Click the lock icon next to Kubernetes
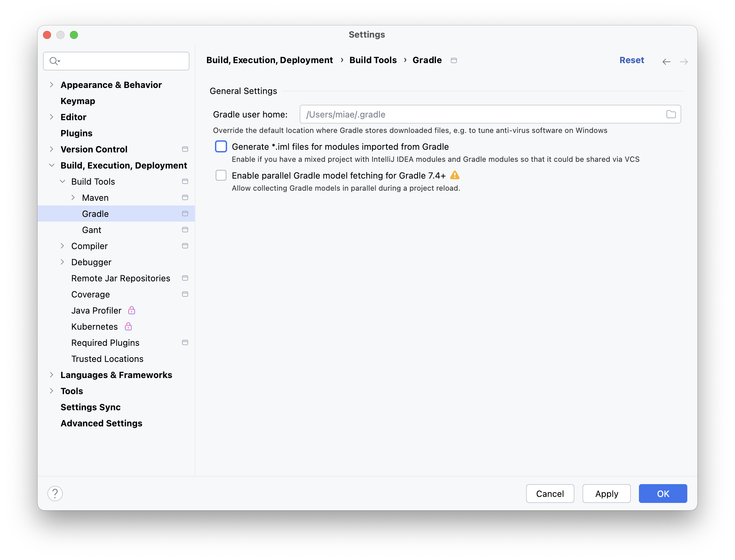 128,326
